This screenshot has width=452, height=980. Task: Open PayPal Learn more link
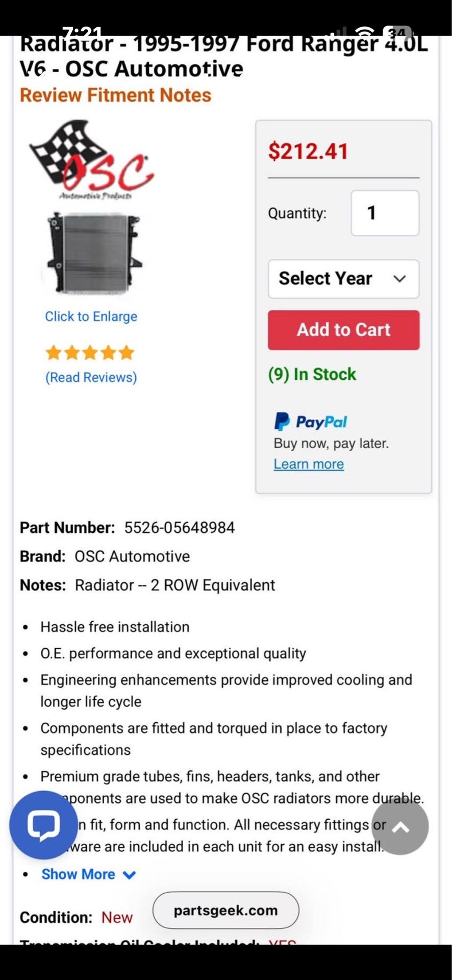tap(309, 464)
